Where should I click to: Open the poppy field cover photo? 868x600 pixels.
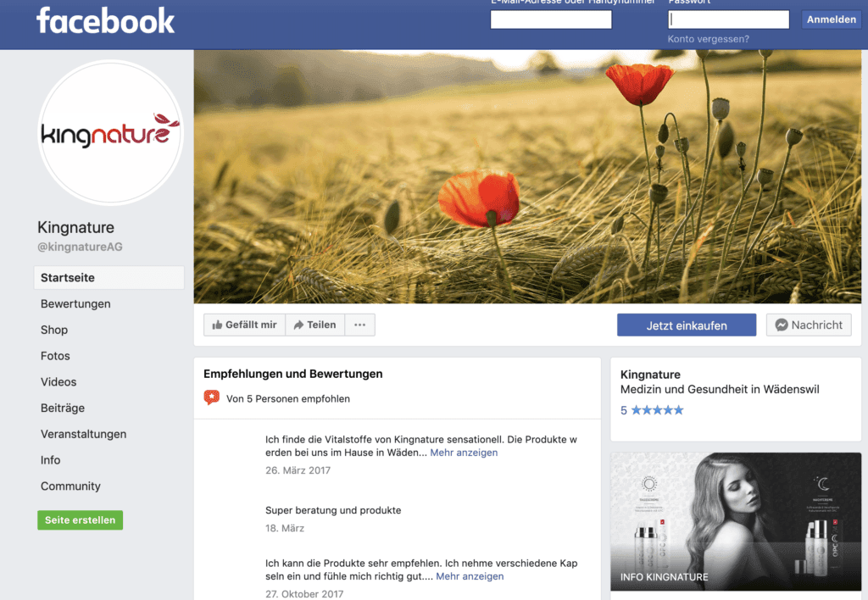(527, 176)
